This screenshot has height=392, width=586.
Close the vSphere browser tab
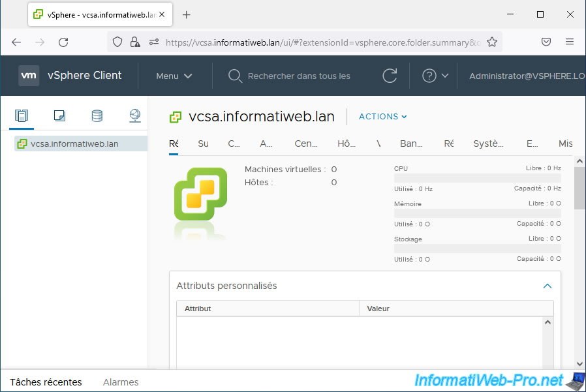click(162, 14)
